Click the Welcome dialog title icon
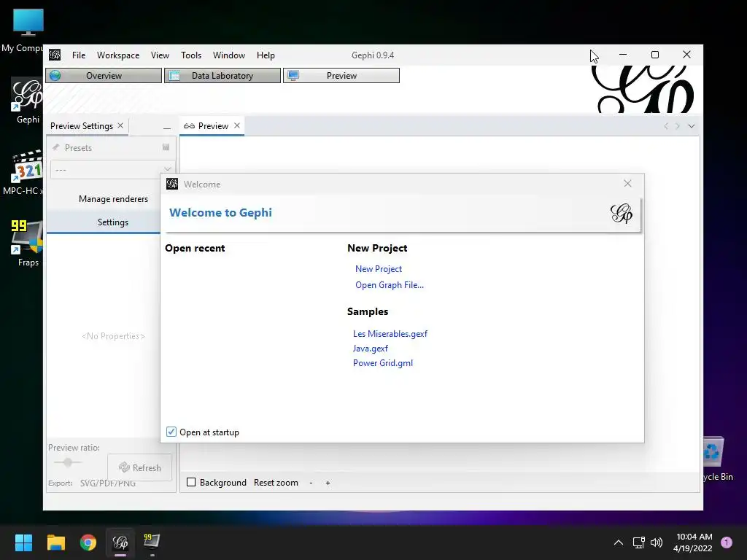Screen dimensions: 747x560 pos(172,184)
